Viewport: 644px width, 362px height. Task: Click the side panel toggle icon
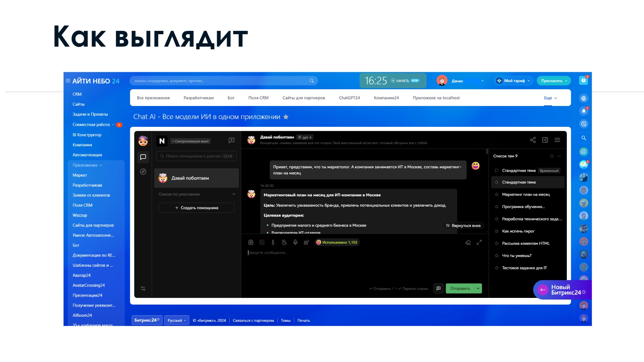pos(545,140)
